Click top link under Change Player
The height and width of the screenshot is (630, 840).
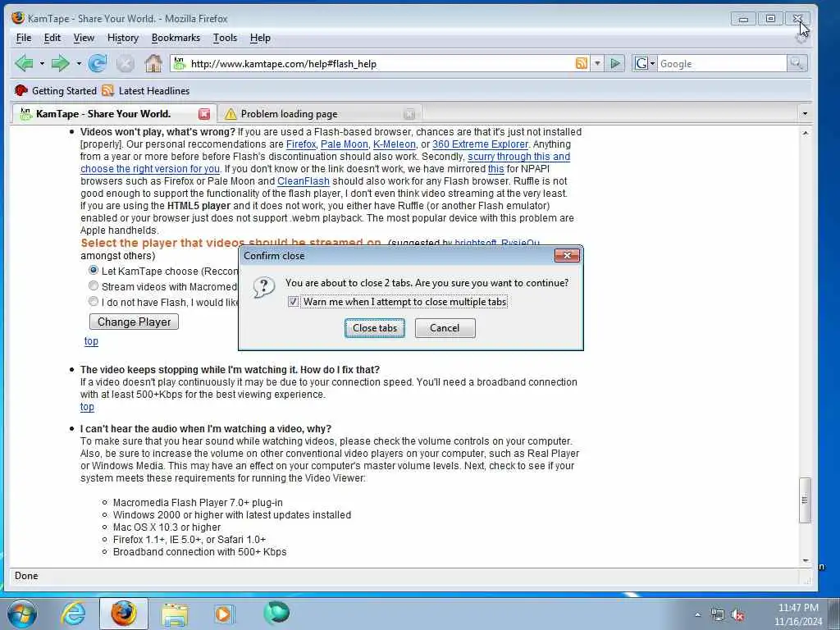[x=91, y=340]
